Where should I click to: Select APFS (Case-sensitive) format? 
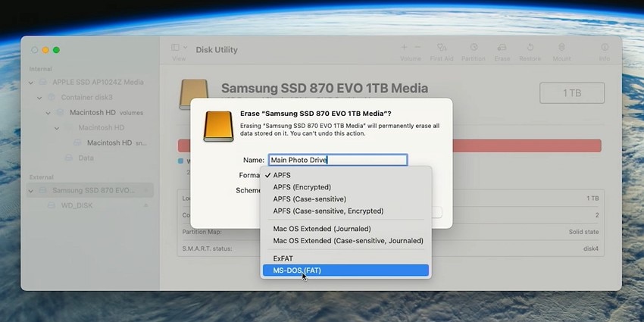pyautogui.click(x=345, y=199)
